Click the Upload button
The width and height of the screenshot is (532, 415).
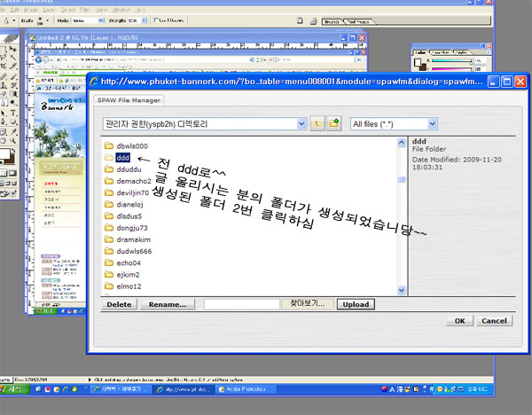(x=355, y=304)
